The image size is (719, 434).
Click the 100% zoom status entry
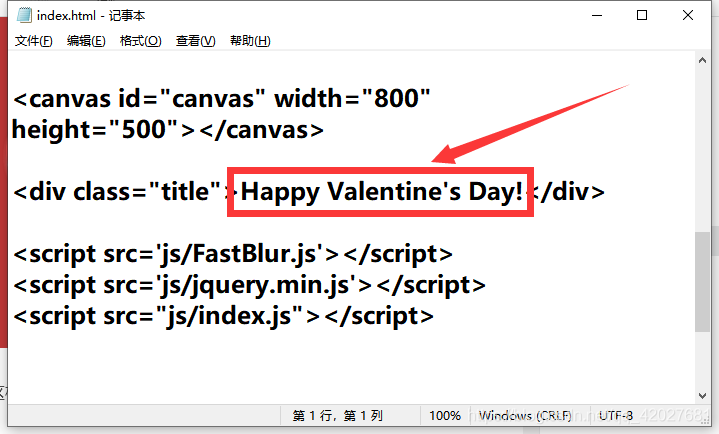(x=445, y=416)
